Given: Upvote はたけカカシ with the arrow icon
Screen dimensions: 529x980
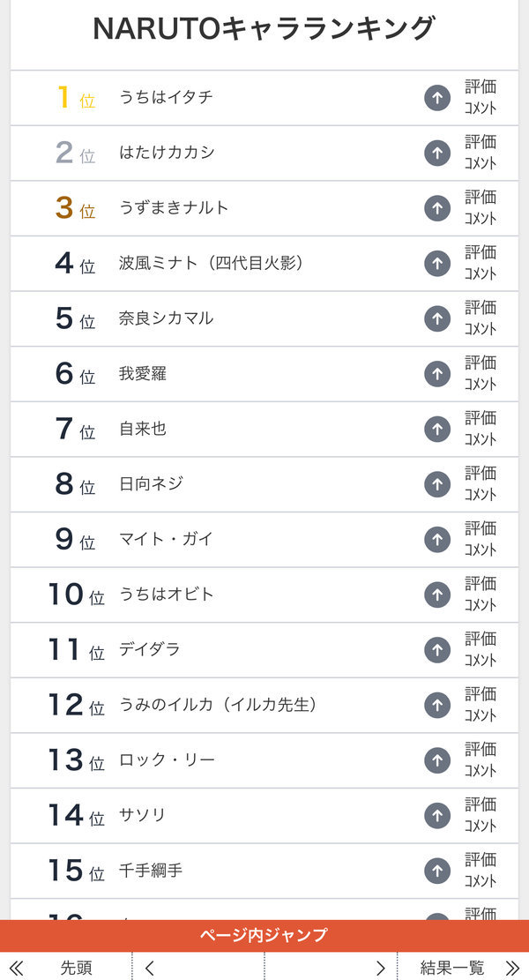Looking at the screenshot, I should click(x=437, y=153).
